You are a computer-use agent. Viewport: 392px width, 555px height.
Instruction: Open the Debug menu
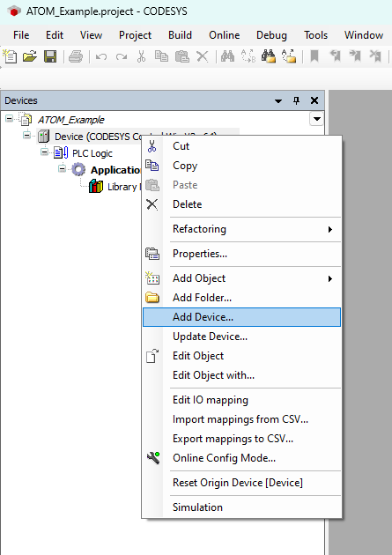pyautogui.click(x=271, y=35)
